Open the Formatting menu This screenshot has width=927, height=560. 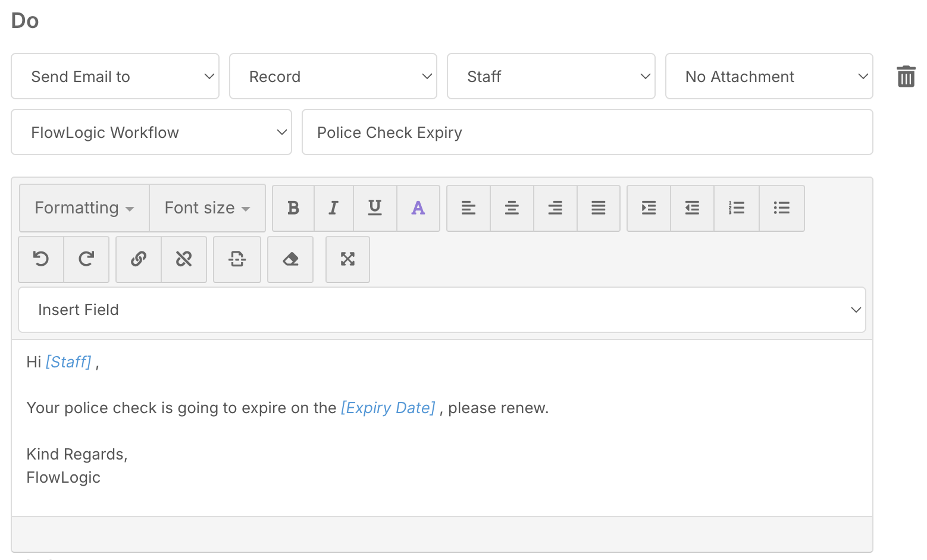coord(84,208)
